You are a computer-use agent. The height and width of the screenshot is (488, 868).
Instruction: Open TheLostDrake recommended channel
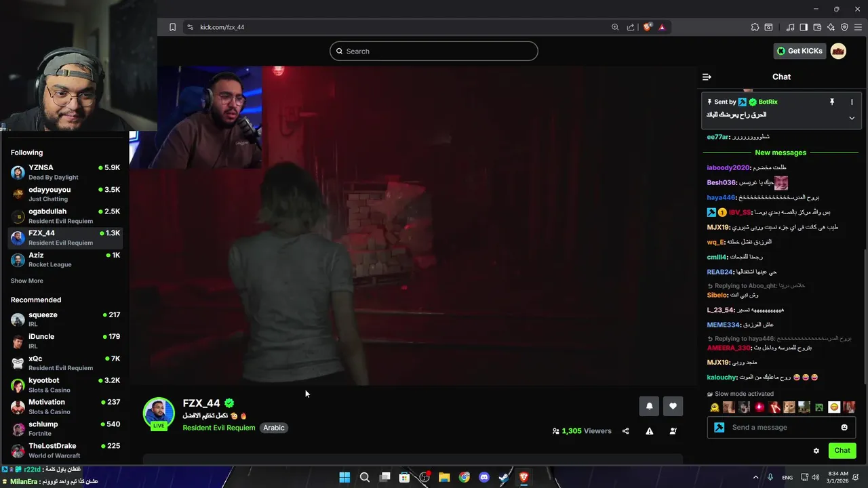click(x=64, y=450)
